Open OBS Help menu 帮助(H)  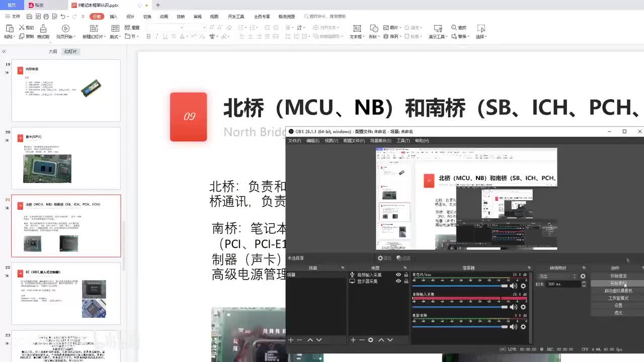[422, 141]
